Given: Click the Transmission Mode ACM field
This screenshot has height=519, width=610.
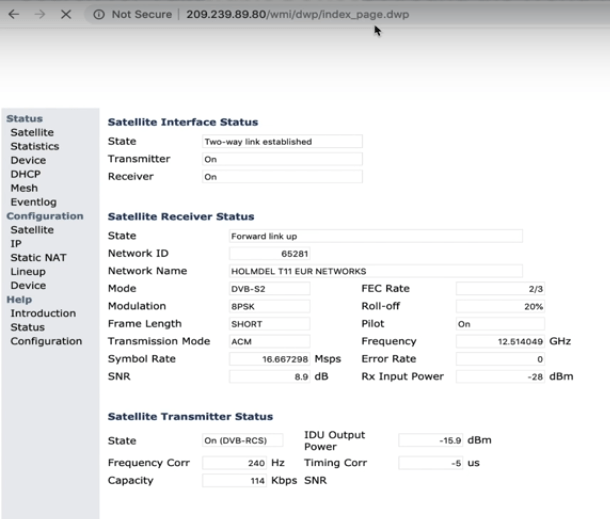Looking at the screenshot, I should [x=269, y=342].
